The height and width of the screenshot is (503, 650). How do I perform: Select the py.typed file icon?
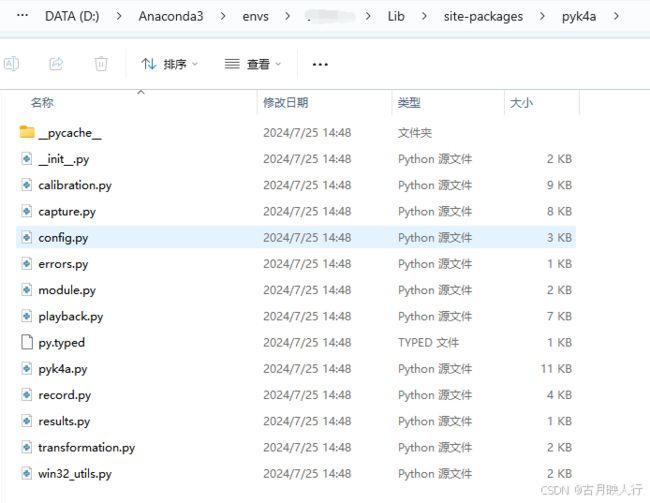tap(27, 342)
